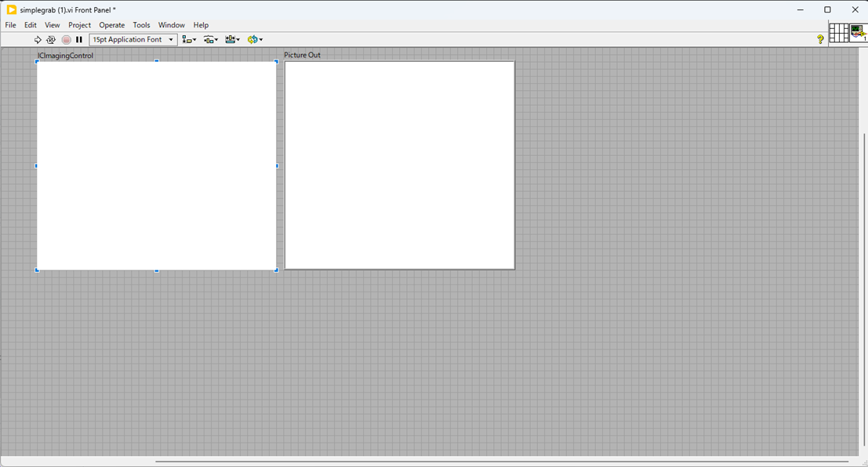Expand the Distribute Objects menu
Screen dimensions: 868x467
coord(211,40)
